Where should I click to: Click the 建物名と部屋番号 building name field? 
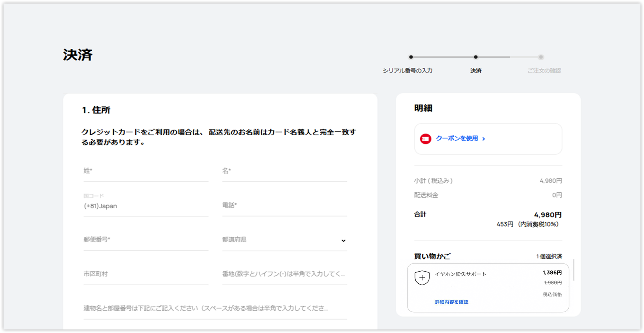pyautogui.click(x=215, y=309)
